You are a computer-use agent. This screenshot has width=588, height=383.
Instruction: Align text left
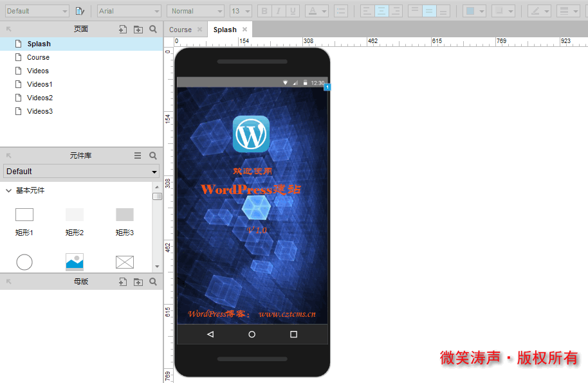tap(367, 11)
